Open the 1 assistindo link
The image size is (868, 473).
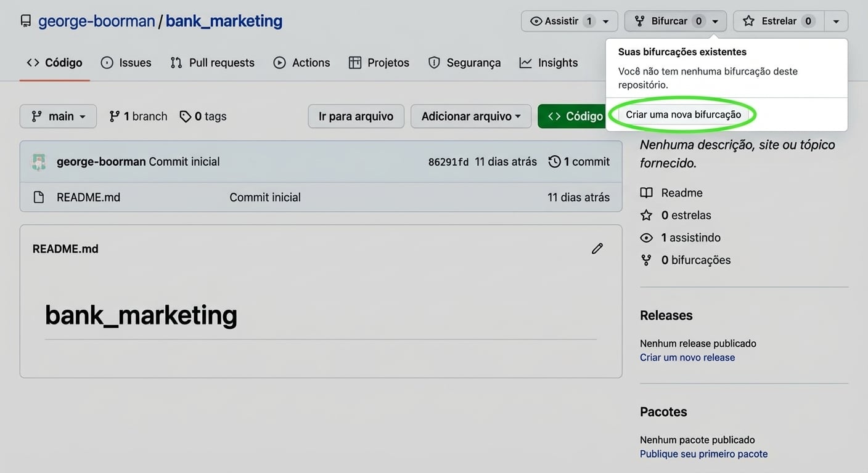690,238
